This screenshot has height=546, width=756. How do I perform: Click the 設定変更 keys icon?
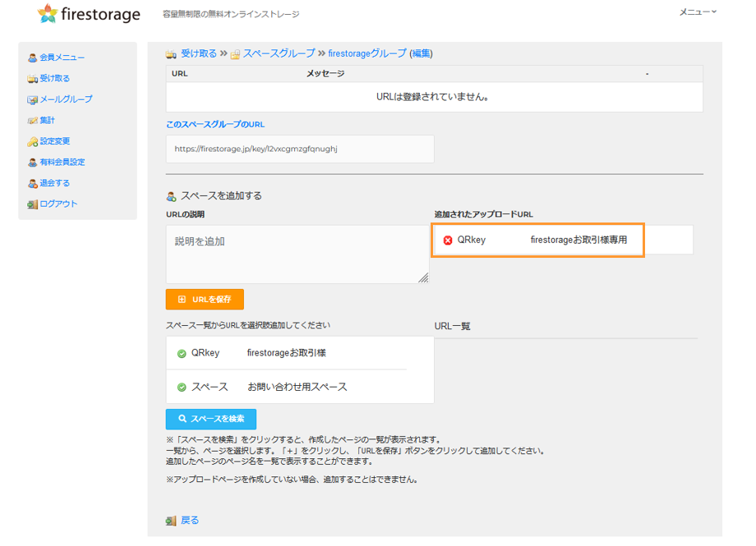(32, 142)
